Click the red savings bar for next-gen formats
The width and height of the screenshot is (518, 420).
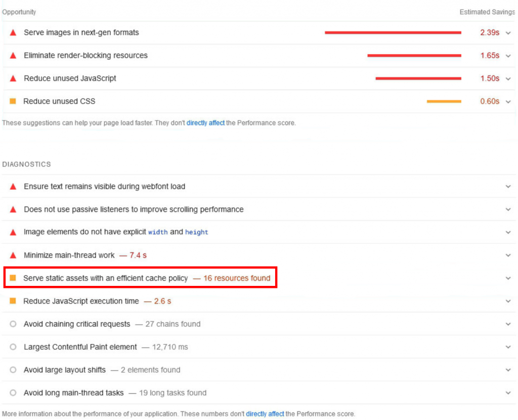tap(393, 33)
